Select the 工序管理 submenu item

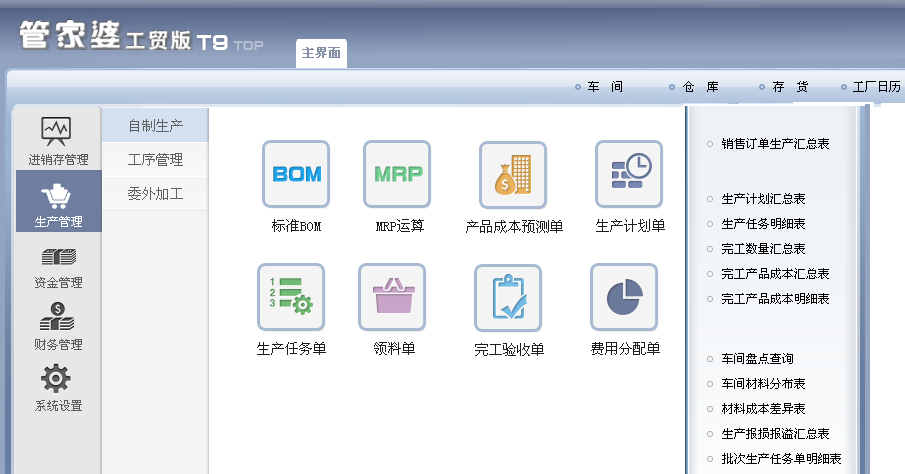tap(155, 159)
